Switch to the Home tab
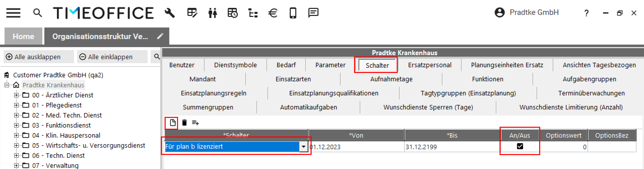Image resolution: width=644 pixels, height=169 pixels. [x=24, y=36]
